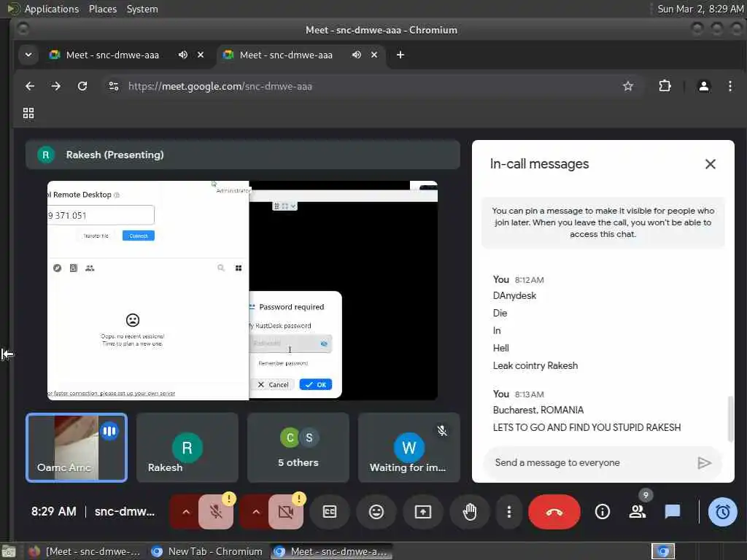Send a reaction with emoji button

coord(376,512)
